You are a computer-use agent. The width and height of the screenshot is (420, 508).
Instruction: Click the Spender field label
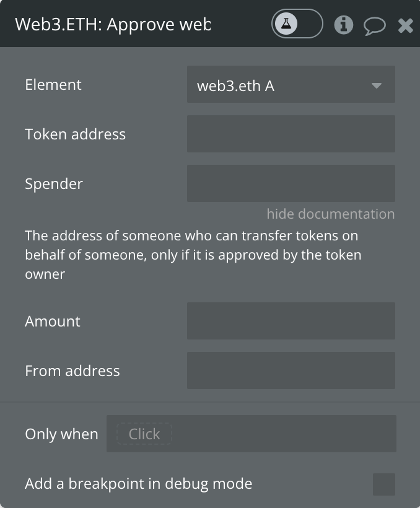coord(54,184)
